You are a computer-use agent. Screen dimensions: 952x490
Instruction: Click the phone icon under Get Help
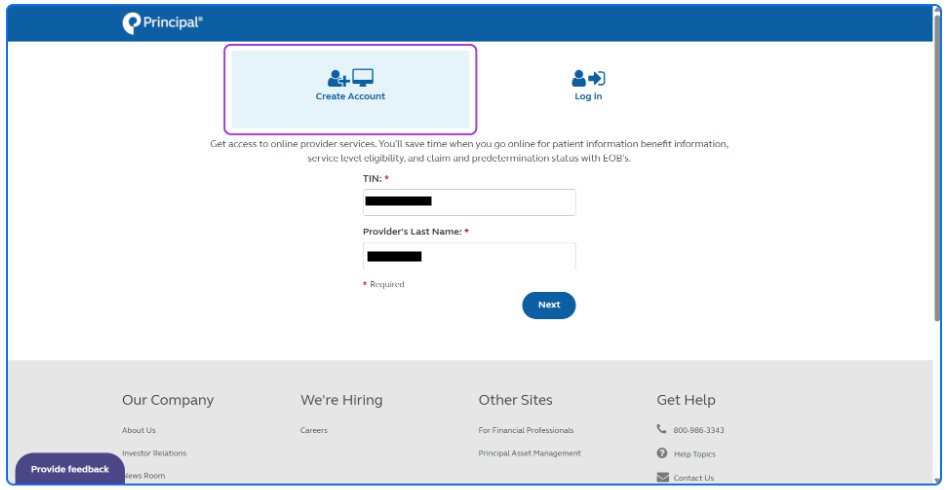tap(661, 429)
